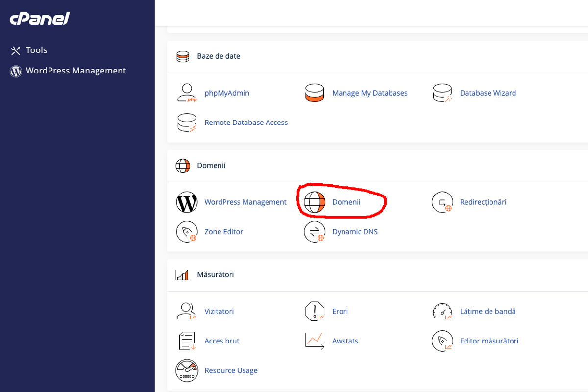Screen dimensions: 588x392
Task: Open the Acces brut link
Action: tap(222, 341)
